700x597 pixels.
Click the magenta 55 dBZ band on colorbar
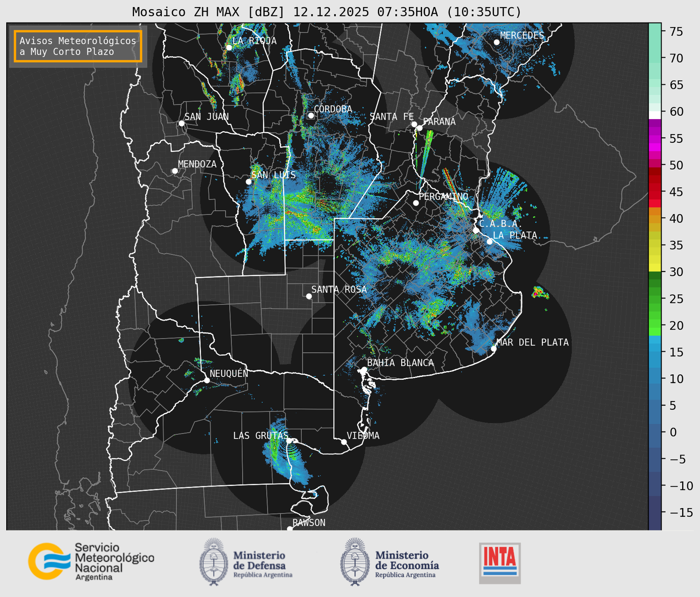pyautogui.click(x=655, y=139)
